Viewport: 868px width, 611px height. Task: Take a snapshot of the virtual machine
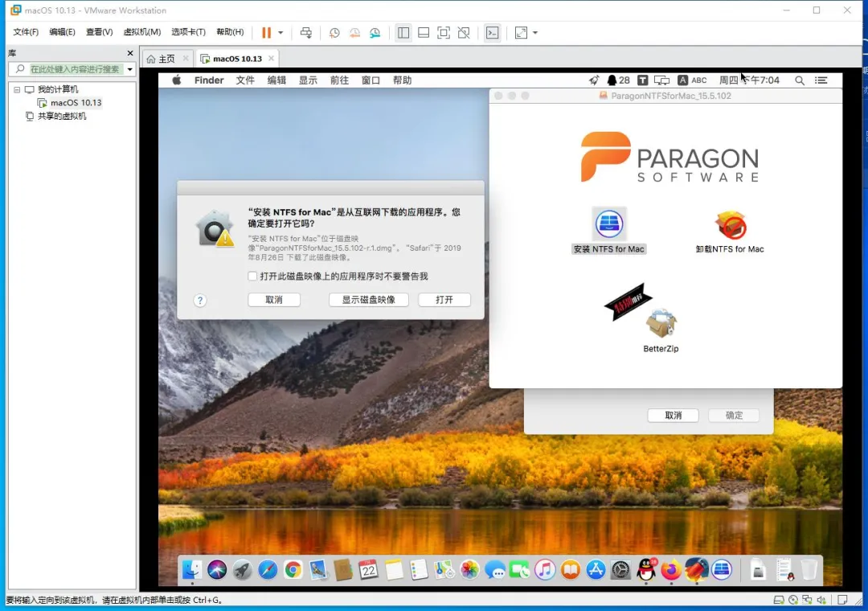(x=334, y=33)
